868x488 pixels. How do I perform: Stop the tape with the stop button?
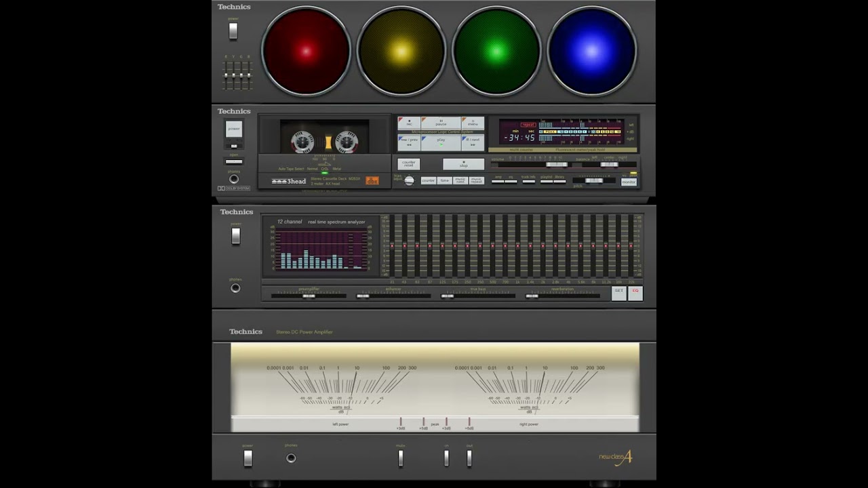coord(464,164)
